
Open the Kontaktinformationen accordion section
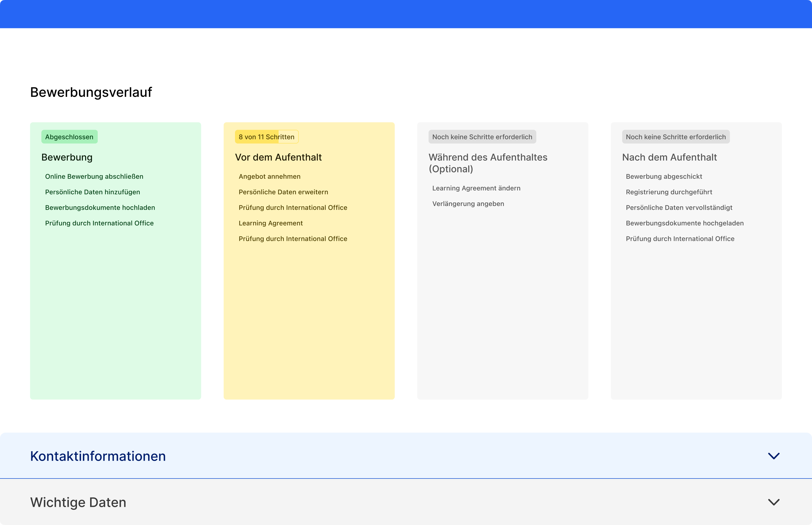pos(98,456)
